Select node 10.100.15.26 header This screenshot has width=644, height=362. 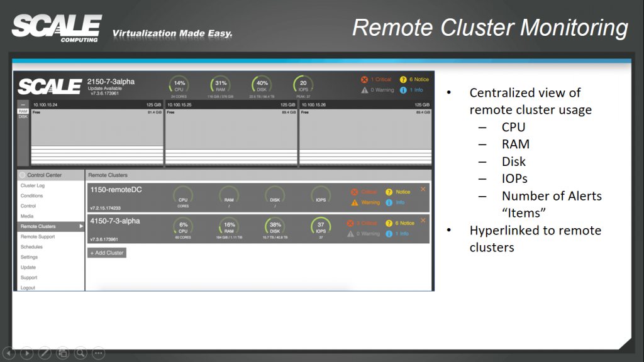pos(365,105)
